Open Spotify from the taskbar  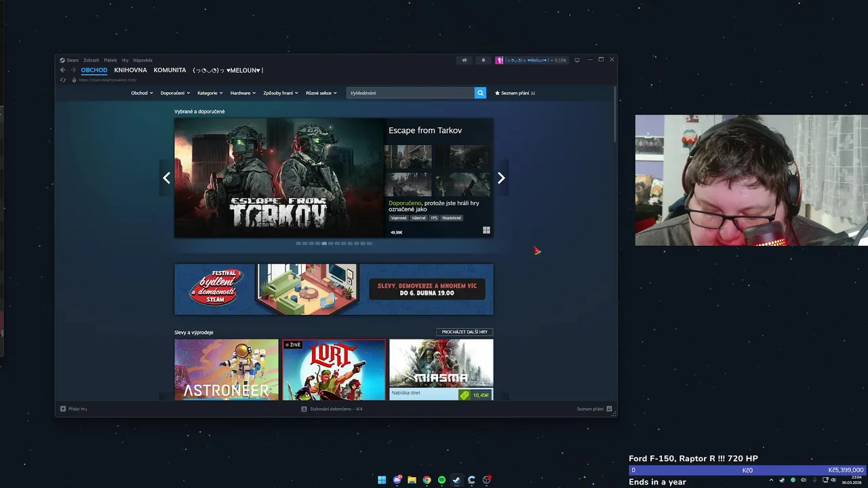point(441,480)
